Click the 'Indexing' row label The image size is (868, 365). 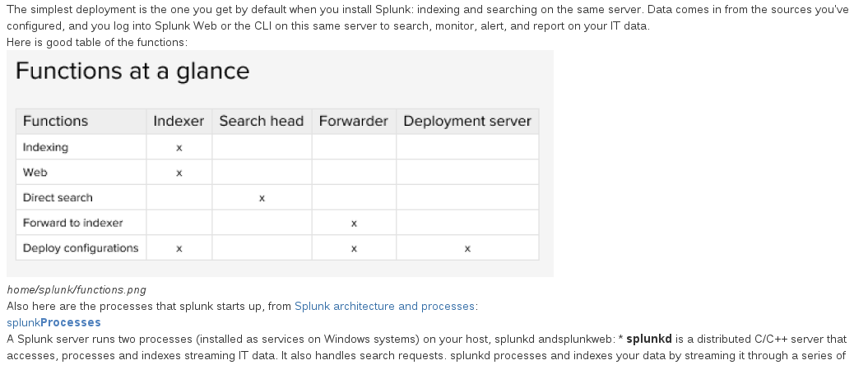(45, 147)
